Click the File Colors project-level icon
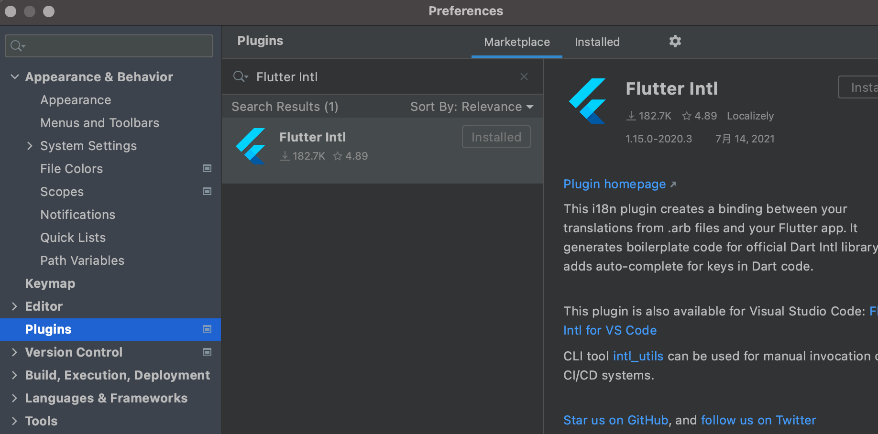This screenshot has height=434, width=878. coord(207,169)
